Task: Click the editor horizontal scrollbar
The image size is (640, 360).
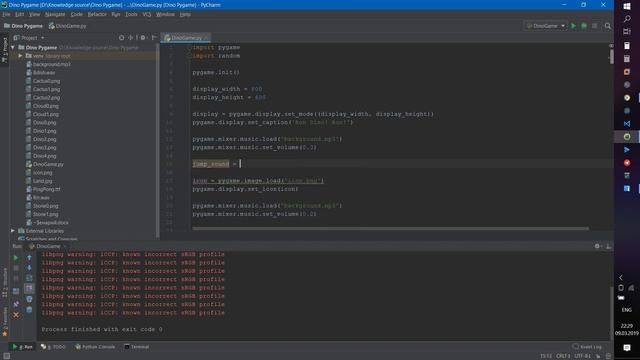Action: click(390, 229)
